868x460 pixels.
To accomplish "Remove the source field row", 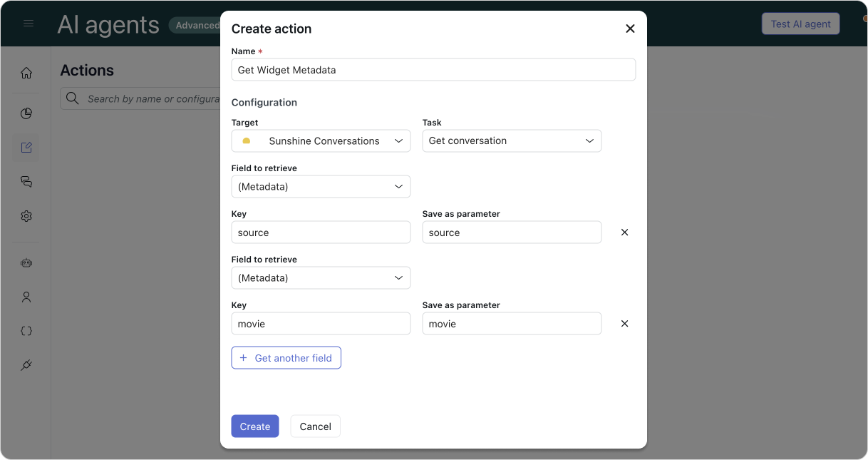I will (x=624, y=232).
